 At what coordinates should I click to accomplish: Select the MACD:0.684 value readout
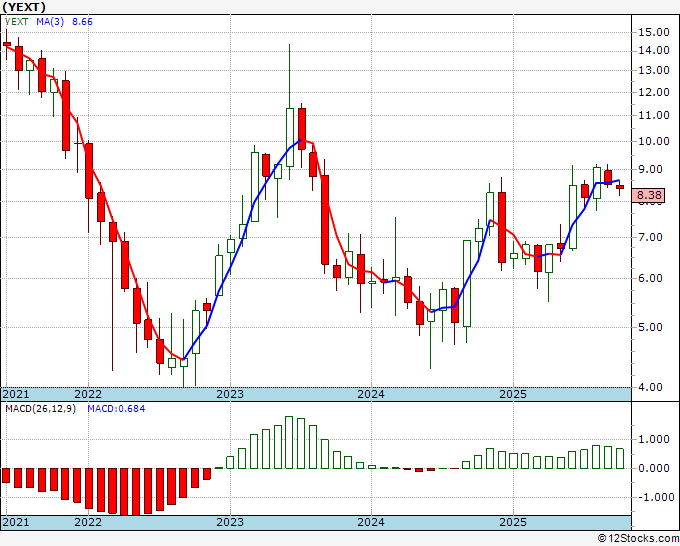pyautogui.click(x=116, y=409)
